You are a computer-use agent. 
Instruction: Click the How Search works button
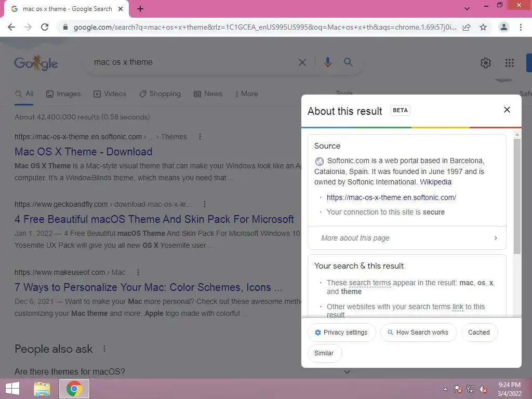418,332
